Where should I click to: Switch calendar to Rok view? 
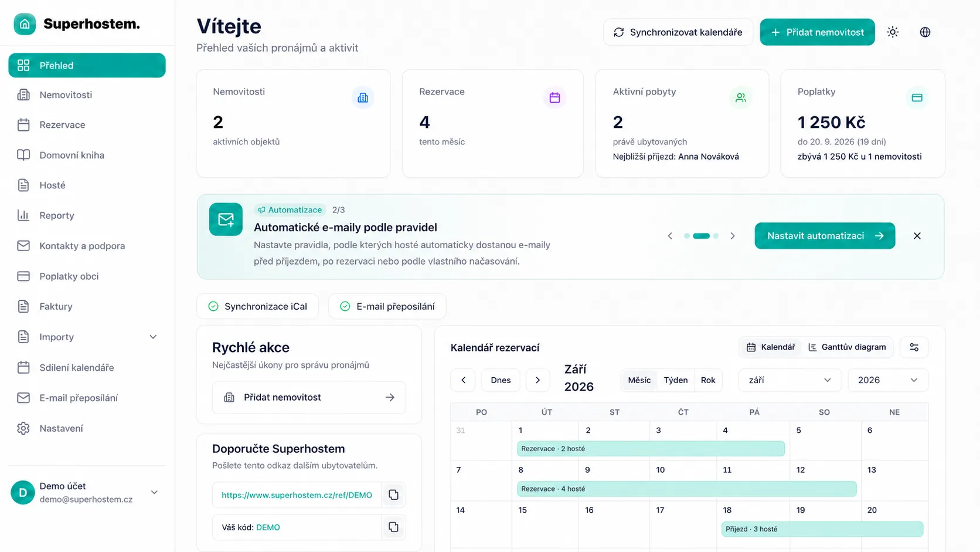pos(708,380)
